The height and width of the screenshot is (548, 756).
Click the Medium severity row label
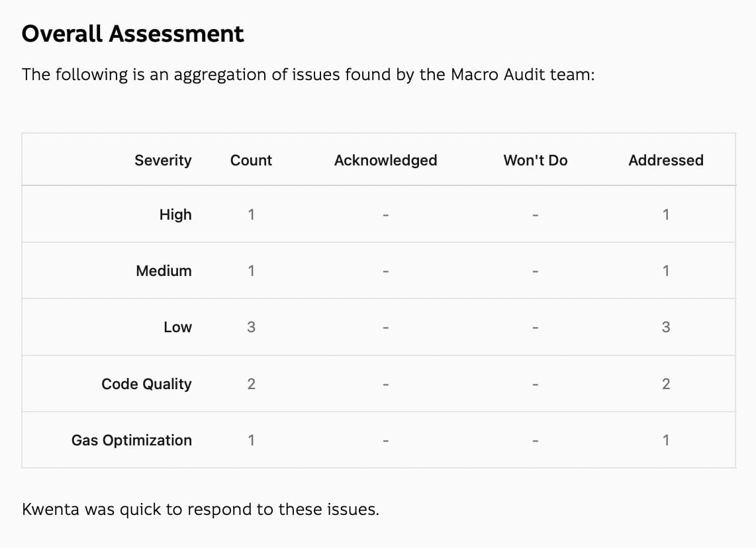(x=164, y=271)
